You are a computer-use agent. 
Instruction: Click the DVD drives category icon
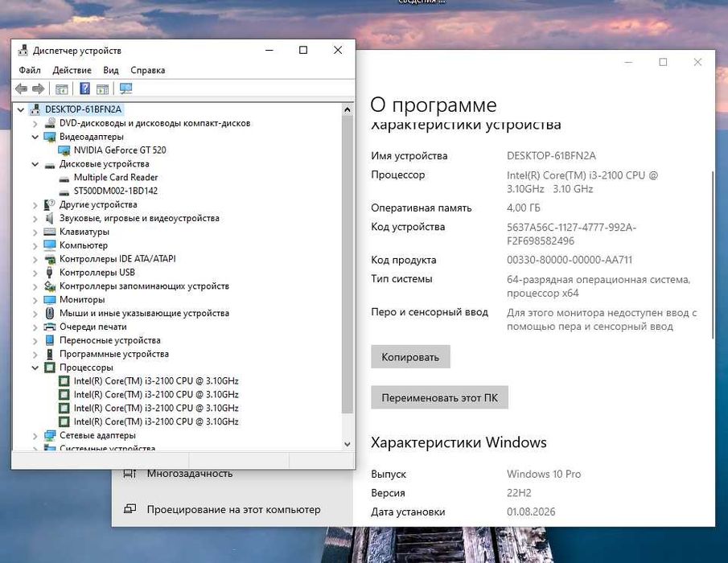tap(50, 123)
